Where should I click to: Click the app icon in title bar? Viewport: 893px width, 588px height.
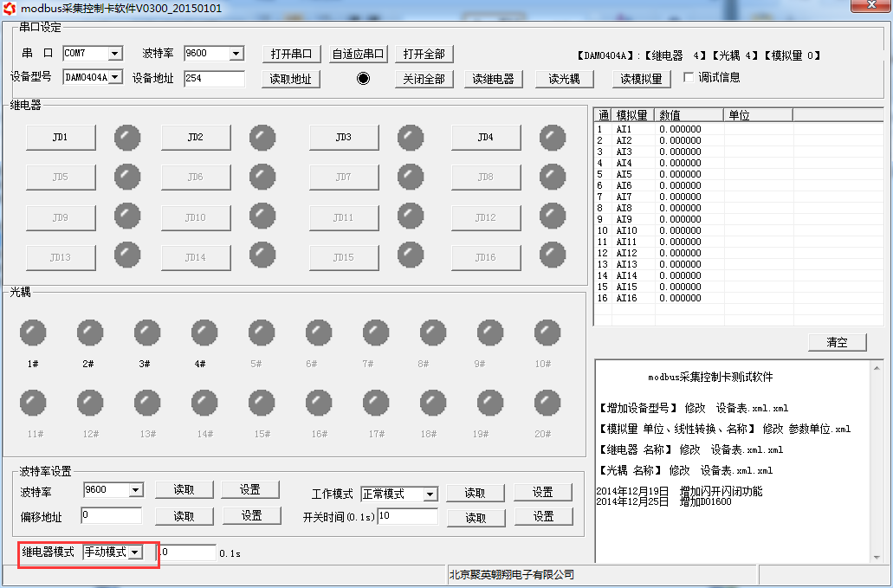point(10,8)
